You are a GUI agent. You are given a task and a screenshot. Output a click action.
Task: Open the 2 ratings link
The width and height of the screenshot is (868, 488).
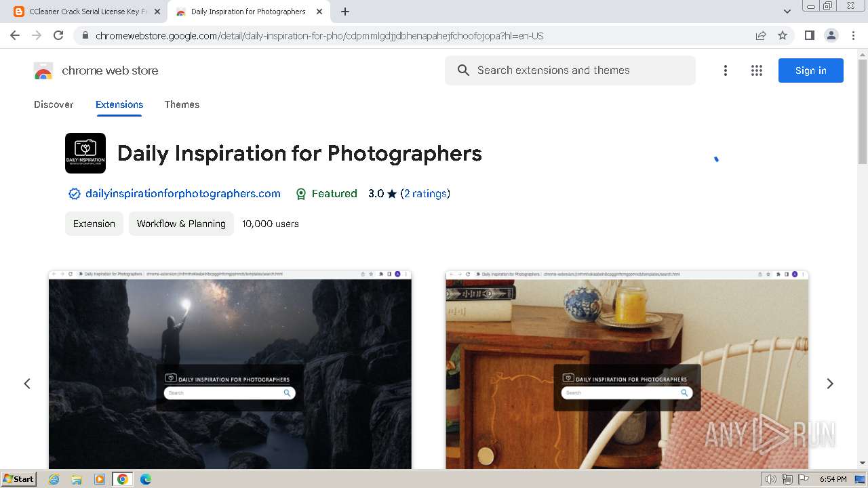(425, 194)
